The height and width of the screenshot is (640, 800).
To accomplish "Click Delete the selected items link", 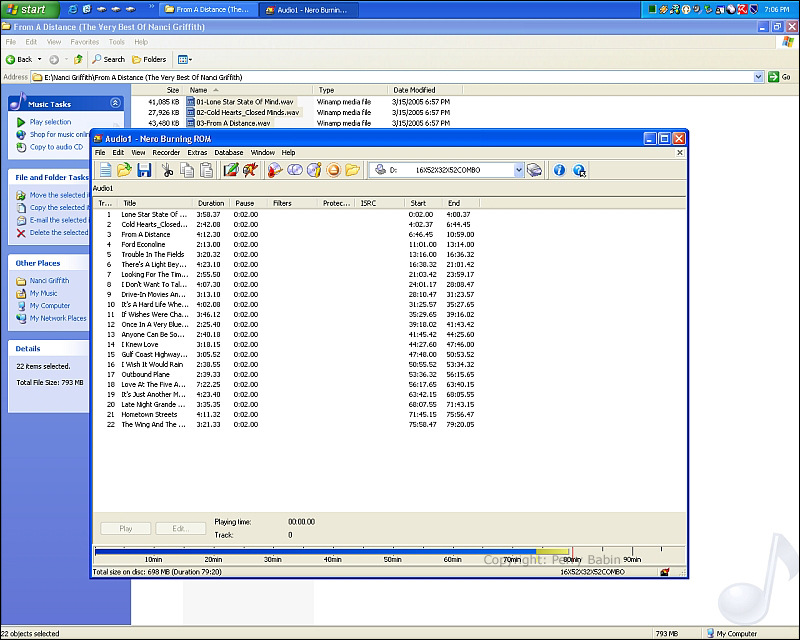I will 58,233.
